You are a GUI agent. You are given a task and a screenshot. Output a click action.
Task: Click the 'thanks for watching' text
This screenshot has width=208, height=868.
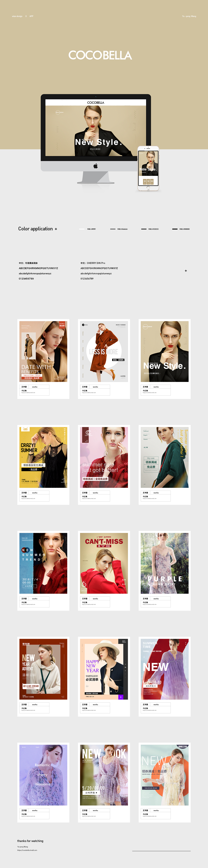[30, 841]
